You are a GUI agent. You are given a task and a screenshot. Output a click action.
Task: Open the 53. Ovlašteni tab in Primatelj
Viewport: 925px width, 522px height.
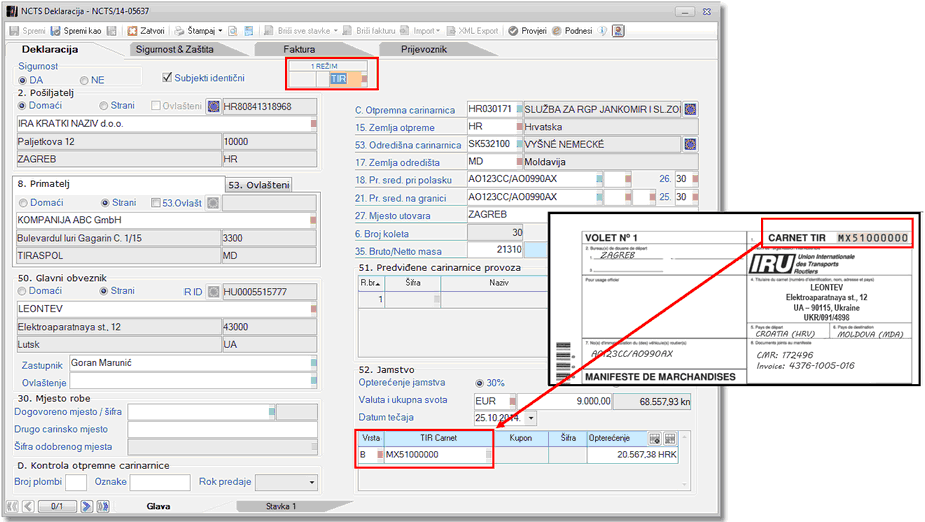pyautogui.click(x=258, y=185)
